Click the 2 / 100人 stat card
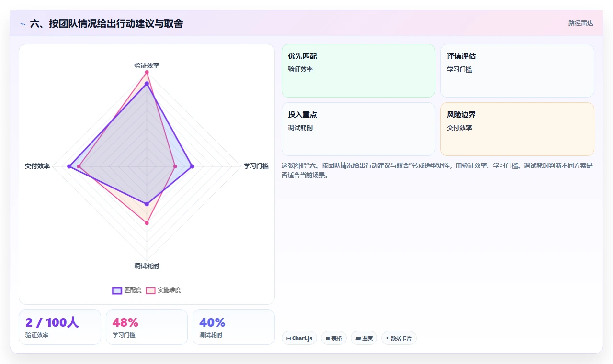Viewport: 613px width, 364px height. coord(60,327)
